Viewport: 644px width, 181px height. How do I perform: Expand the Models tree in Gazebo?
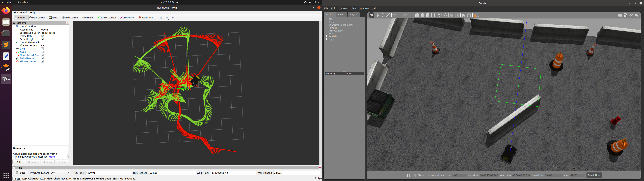pos(327,37)
